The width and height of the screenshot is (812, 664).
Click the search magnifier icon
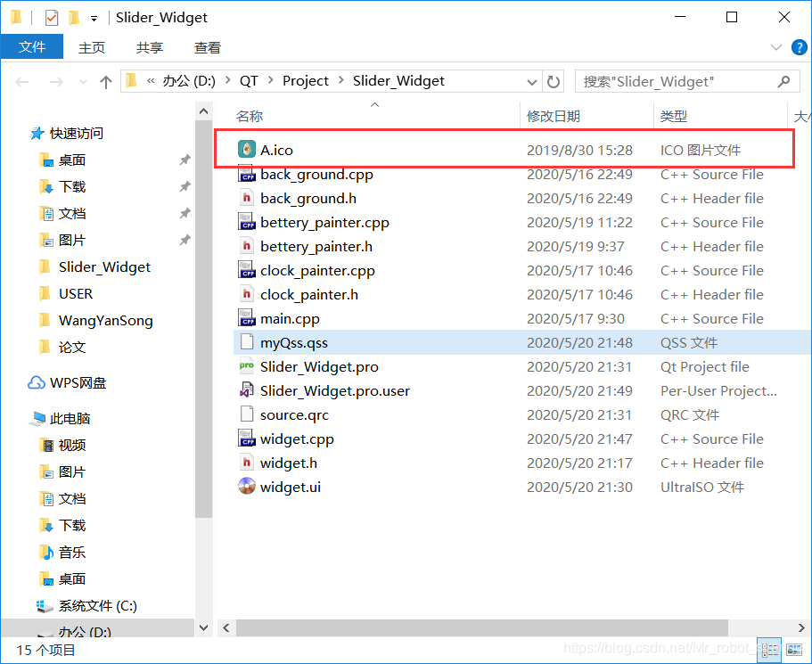coord(784,81)
